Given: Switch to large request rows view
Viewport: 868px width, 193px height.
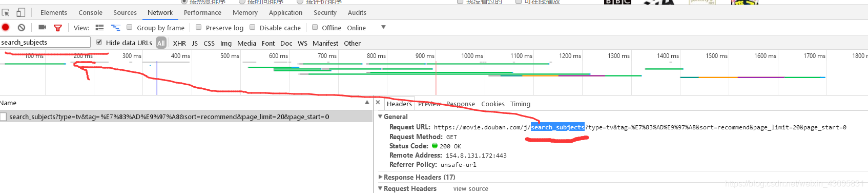Looking at the screenshot, I should pos(99,28).
